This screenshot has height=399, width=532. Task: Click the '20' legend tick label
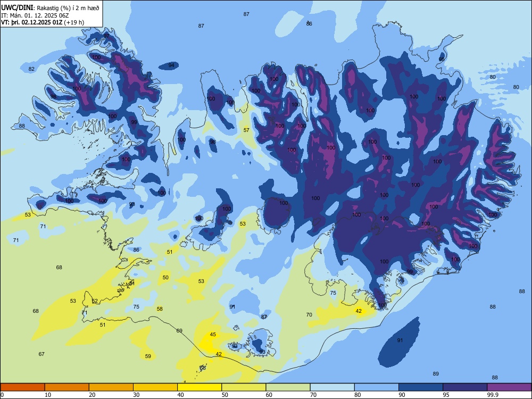(x=92, y=395)
